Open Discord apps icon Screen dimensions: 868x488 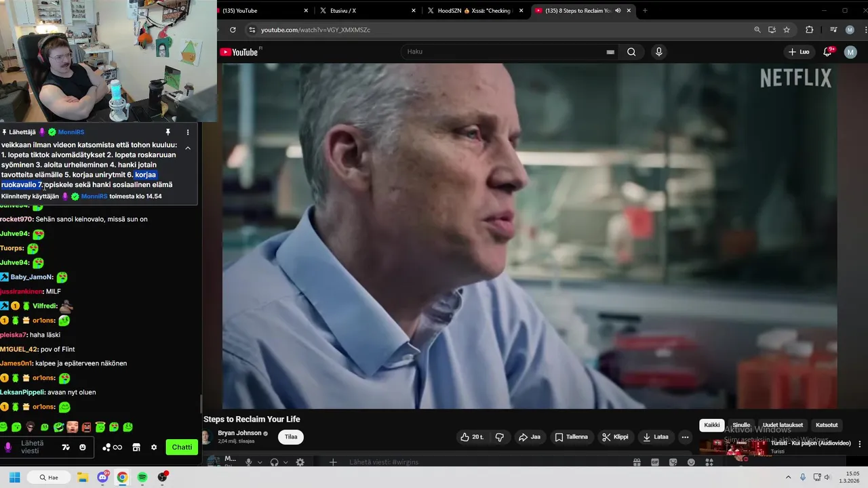[x=709, y=462]
